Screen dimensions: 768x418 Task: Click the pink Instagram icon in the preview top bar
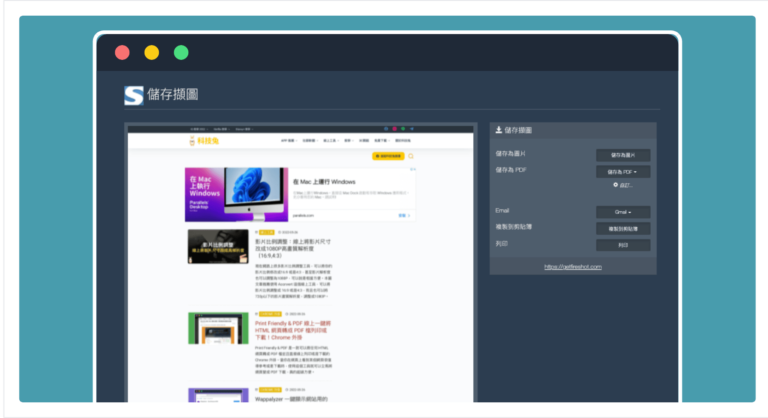click(394, 129)
